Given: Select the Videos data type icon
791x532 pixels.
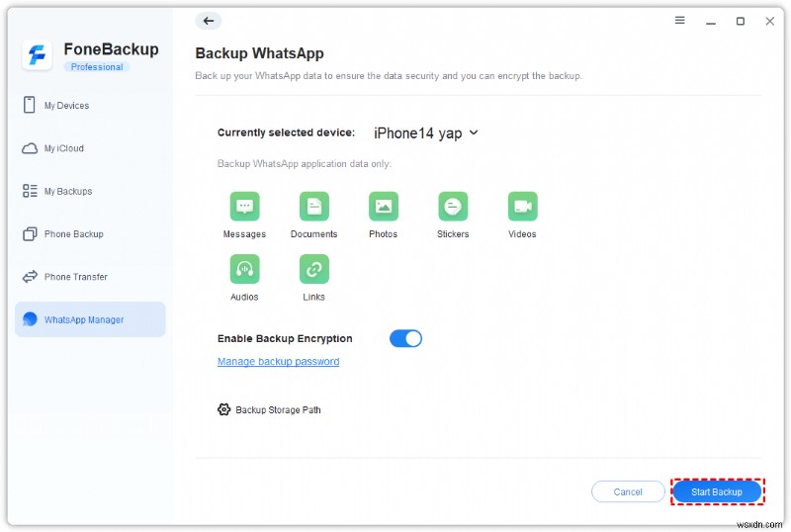Looking at the screenshot, I should [522, 206].
